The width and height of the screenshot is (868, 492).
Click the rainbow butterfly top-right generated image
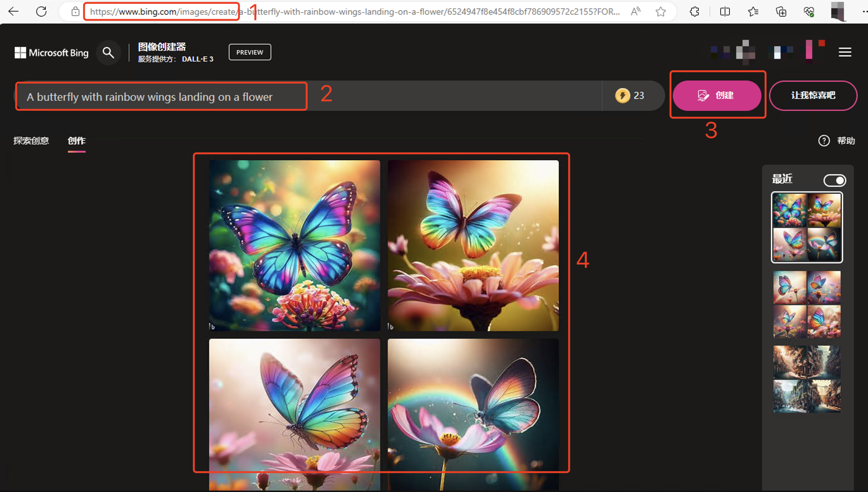473,245
